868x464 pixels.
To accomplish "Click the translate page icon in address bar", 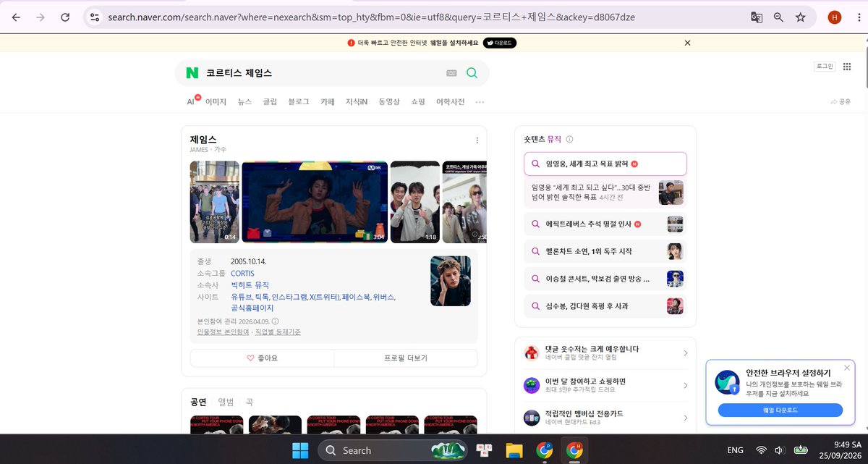I will [x=757, y=17].
